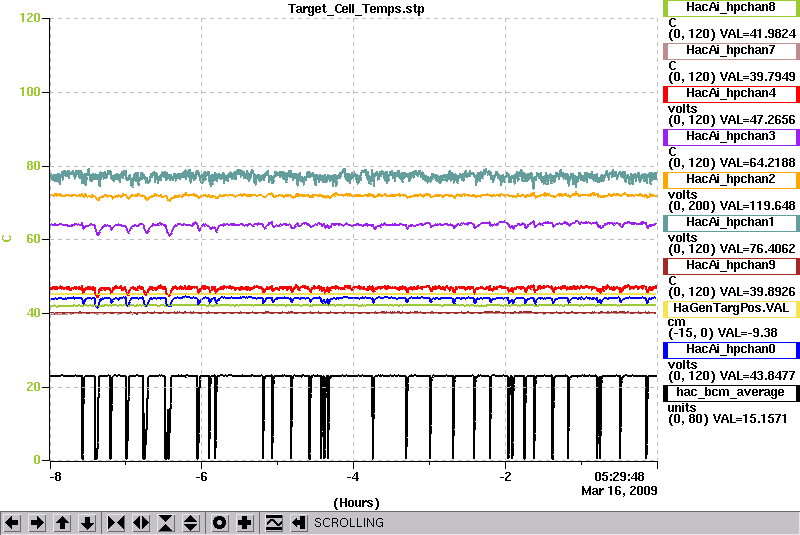The image size is (800, 535).
Task: Click the SCROLLING status label
Action: pos(348,523)
